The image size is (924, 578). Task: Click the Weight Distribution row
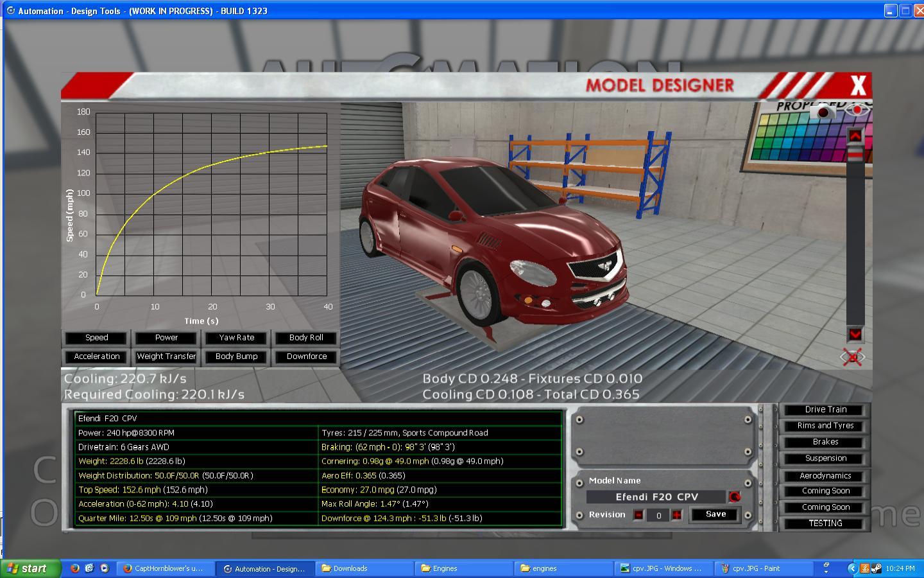pyautogui.click(x=196, y=476)
